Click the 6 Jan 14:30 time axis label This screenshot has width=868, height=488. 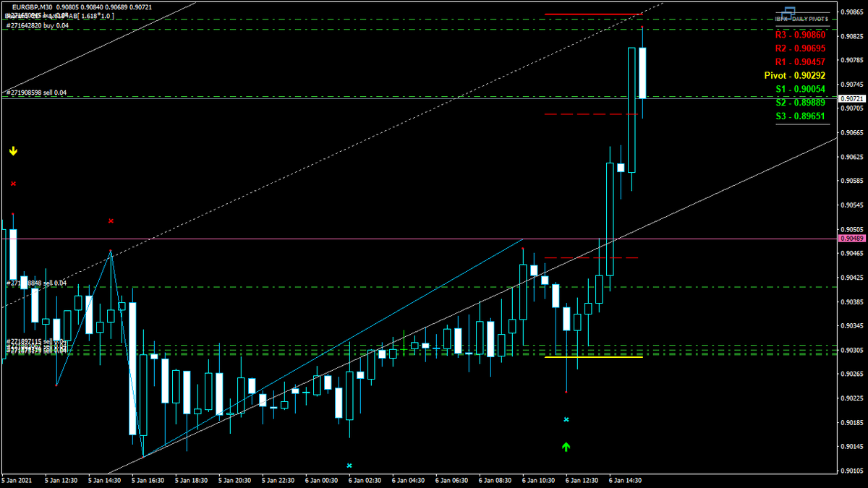pos(626,480)
